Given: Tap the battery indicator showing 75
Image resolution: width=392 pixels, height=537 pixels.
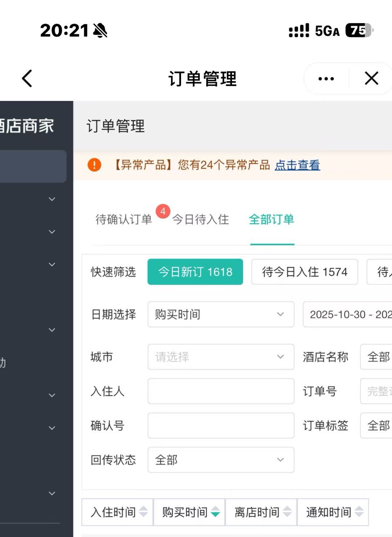Looking at the screenshot, I should (358, 32).
